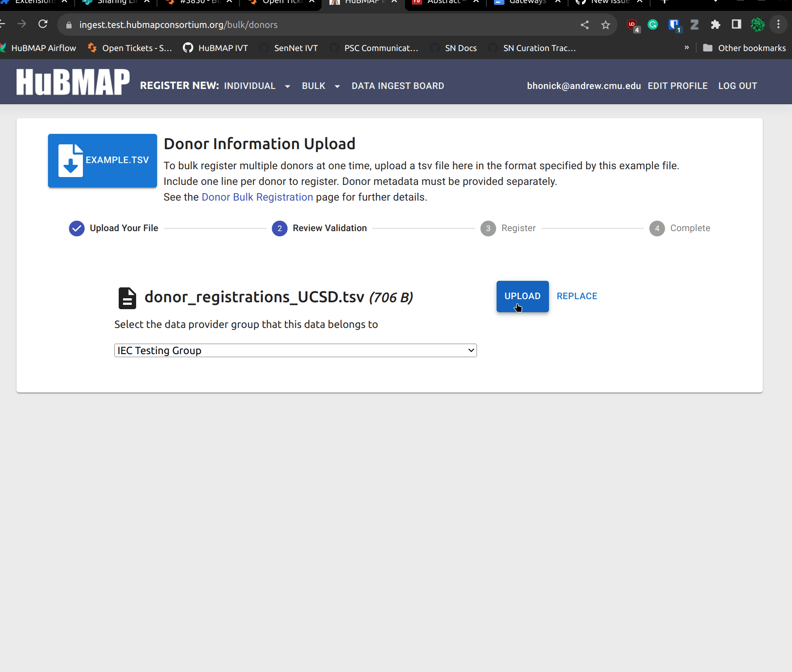Click the document icon beside donor_registrations_UCSD.tsv
This screenshot has height=672, width=792.
(x=127, y=298)
